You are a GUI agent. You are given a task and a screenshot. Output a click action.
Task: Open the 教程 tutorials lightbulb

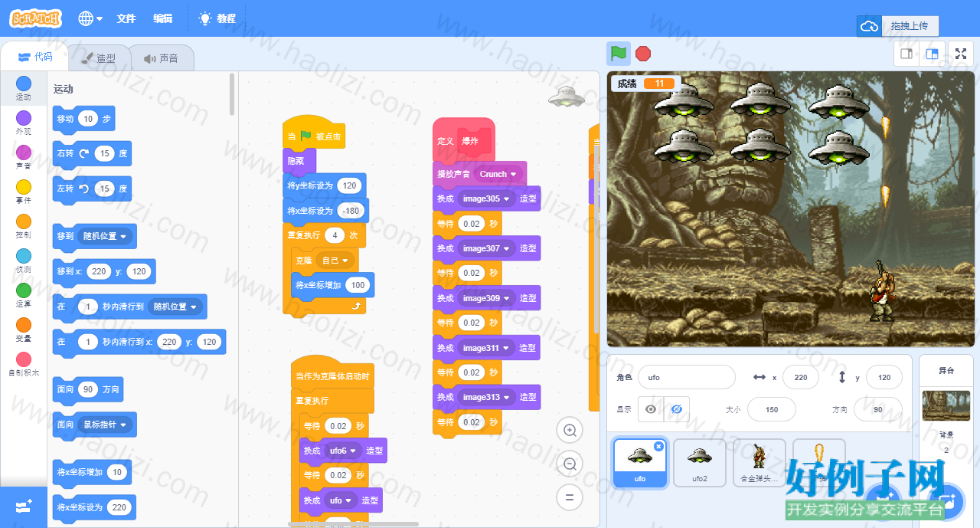click(x=217, y=18)
